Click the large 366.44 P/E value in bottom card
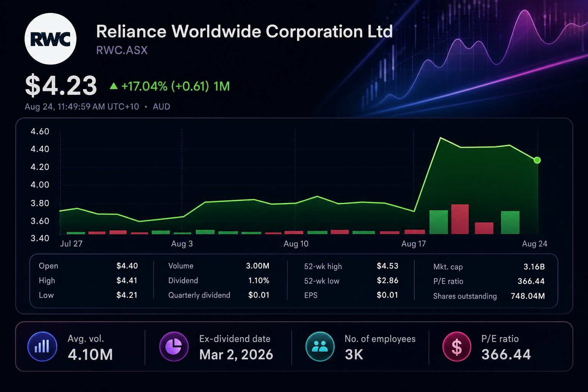 pyautogui.click(x=506, y=355)
